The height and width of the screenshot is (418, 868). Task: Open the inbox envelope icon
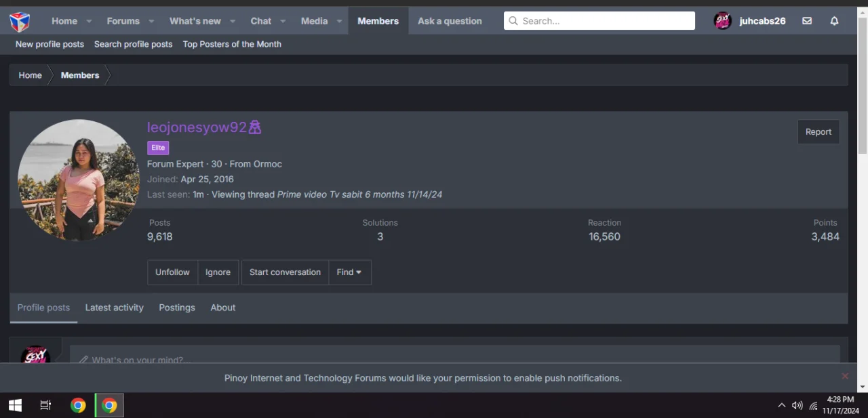click(x=807, y=21)
